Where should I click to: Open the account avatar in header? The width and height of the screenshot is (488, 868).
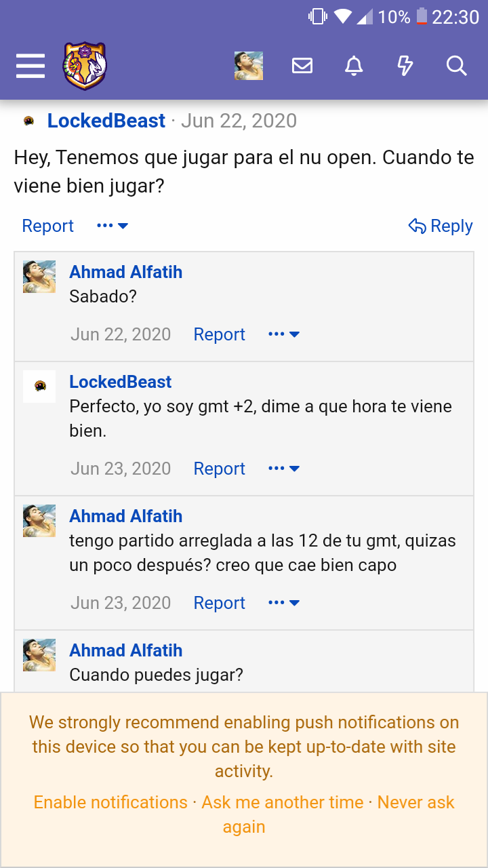tap(249, 66)
